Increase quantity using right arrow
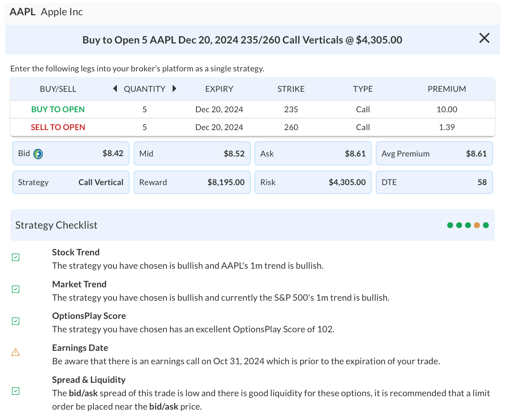Screen dimensions: 506x420 click(174, 88)
